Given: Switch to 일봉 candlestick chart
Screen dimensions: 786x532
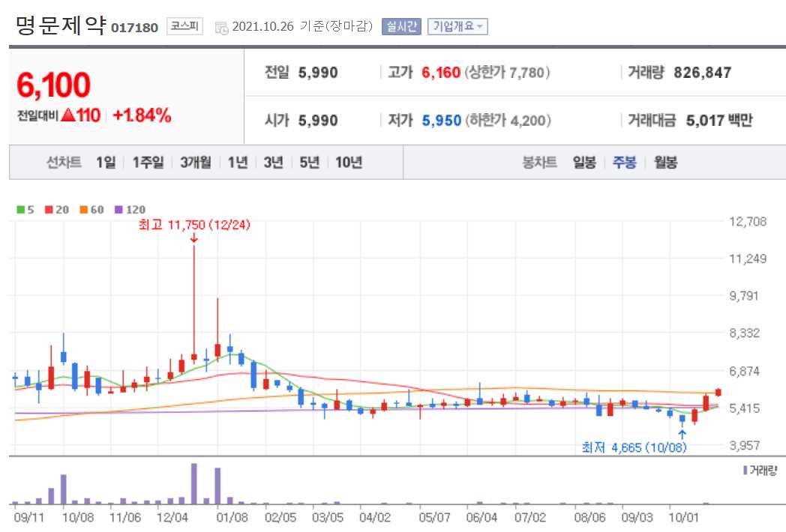Looking at the screenshot, I should (584, 163).
